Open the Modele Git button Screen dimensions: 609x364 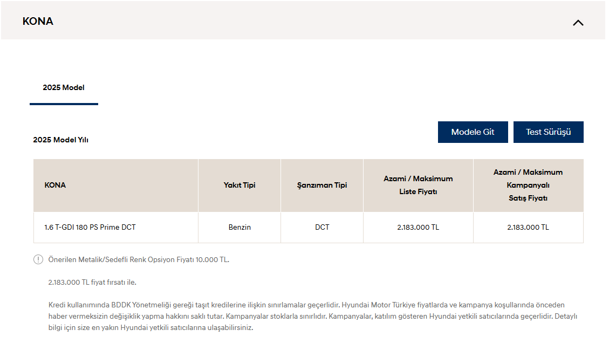(473, 132)
